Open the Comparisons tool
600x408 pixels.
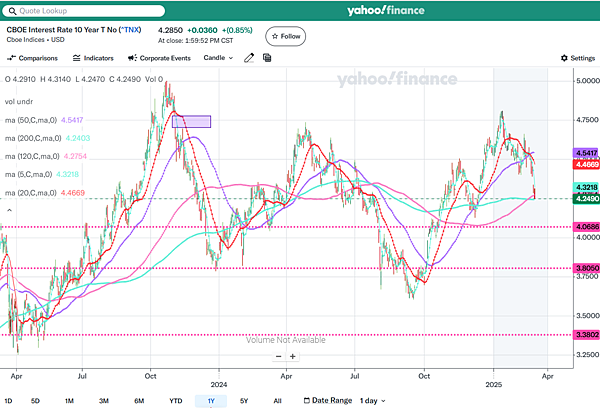tap(33, 58)
